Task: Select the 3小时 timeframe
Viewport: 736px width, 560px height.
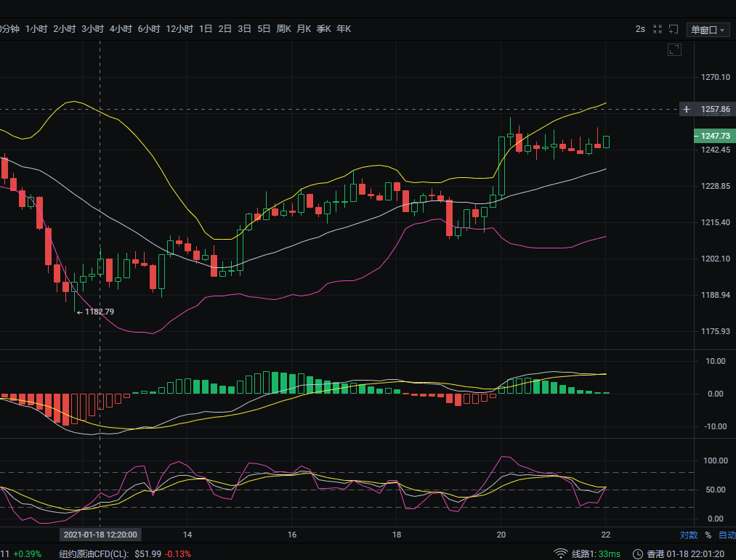Action: 92,29
